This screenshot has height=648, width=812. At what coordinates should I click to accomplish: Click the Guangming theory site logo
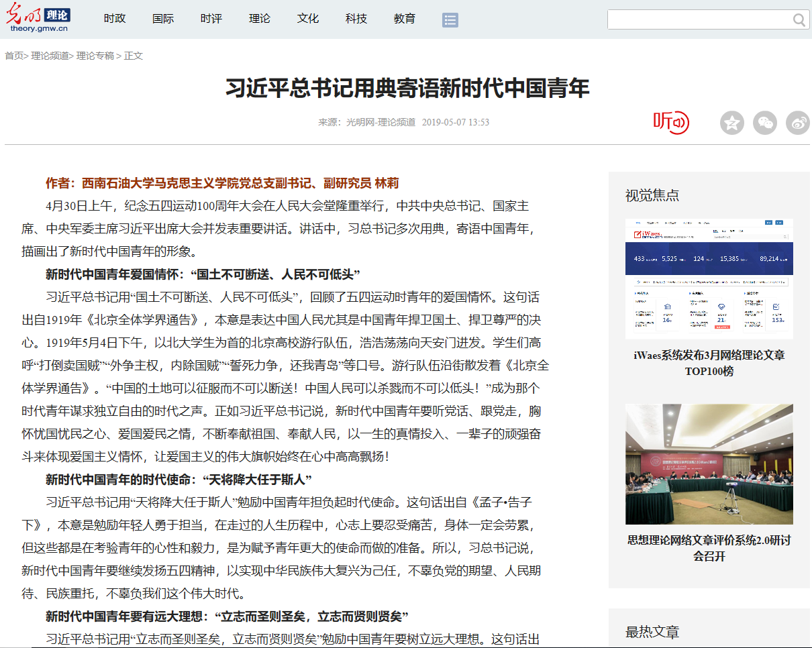pos(40,19)
